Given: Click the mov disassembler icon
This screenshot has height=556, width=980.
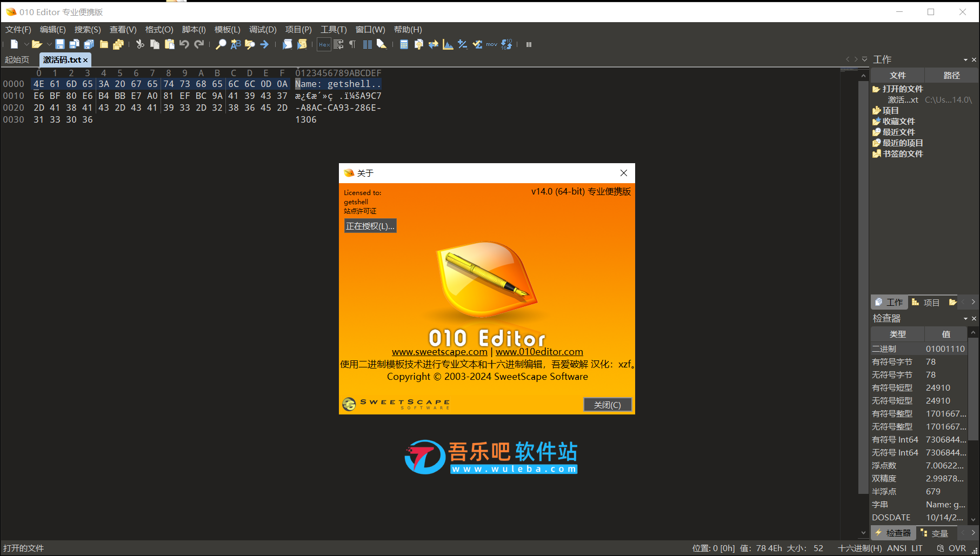Looking at the screenshot, I should [491, 44].
